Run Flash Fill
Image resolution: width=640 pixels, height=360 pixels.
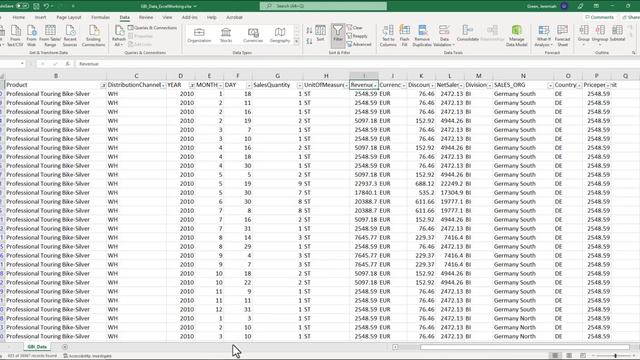[404, 36]
